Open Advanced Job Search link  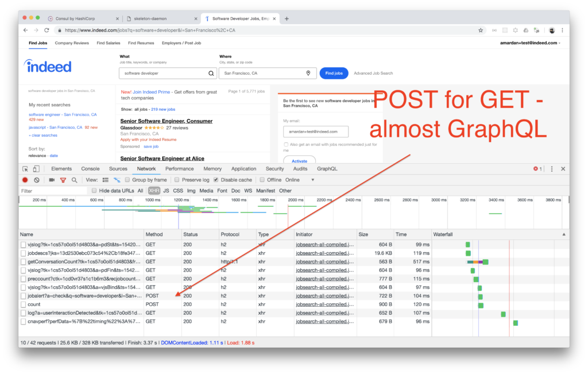373,74
